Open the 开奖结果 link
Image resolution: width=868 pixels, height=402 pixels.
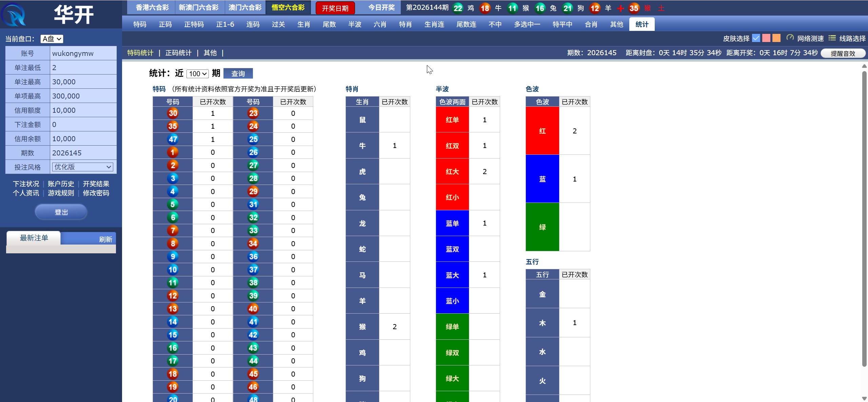pyautogui.click(x=96, y=184)
